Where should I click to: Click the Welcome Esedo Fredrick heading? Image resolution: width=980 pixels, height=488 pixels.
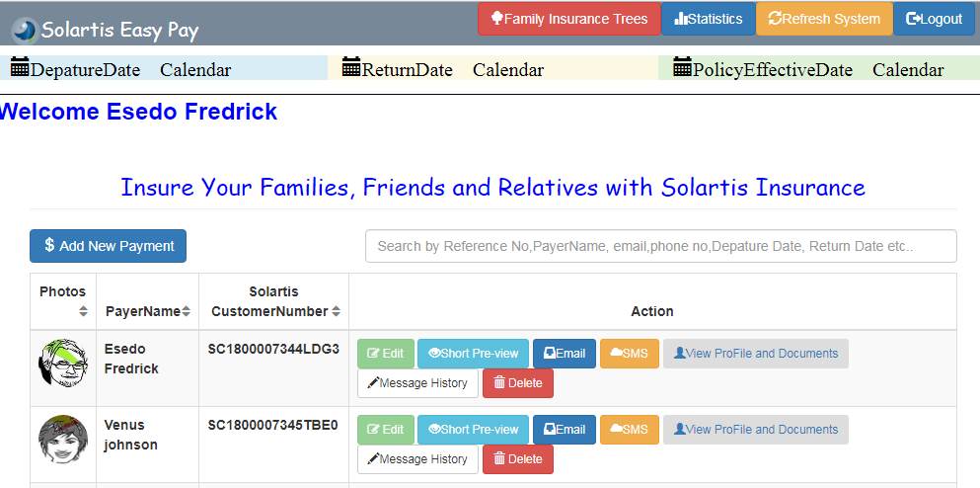[138, 112]
